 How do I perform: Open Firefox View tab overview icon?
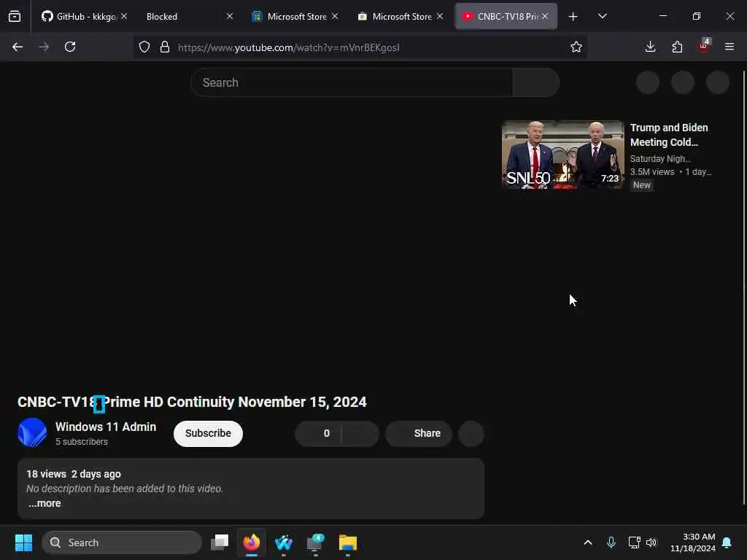tap(15, 17)
